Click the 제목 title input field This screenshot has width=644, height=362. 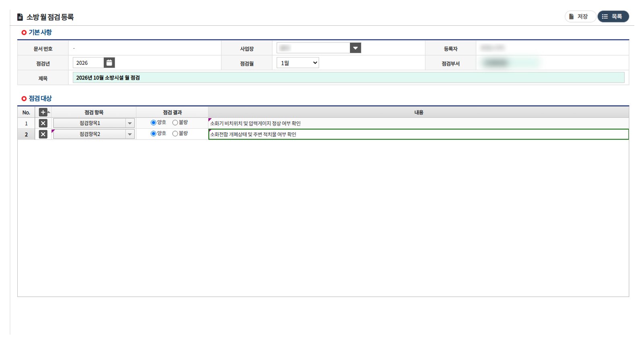click(x=349, y=78)
